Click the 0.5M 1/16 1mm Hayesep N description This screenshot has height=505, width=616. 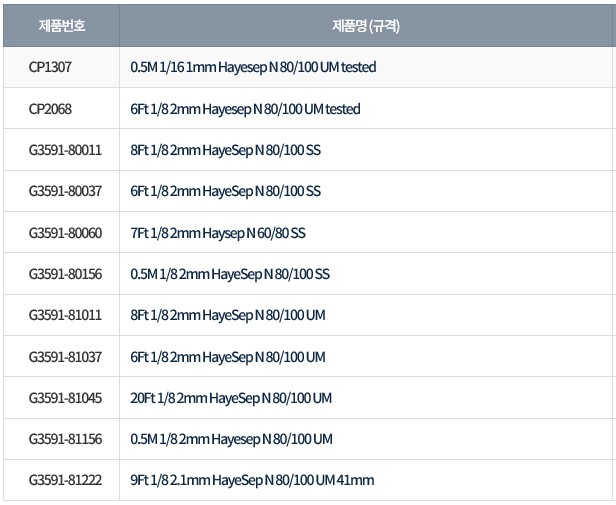pos(253,67)
